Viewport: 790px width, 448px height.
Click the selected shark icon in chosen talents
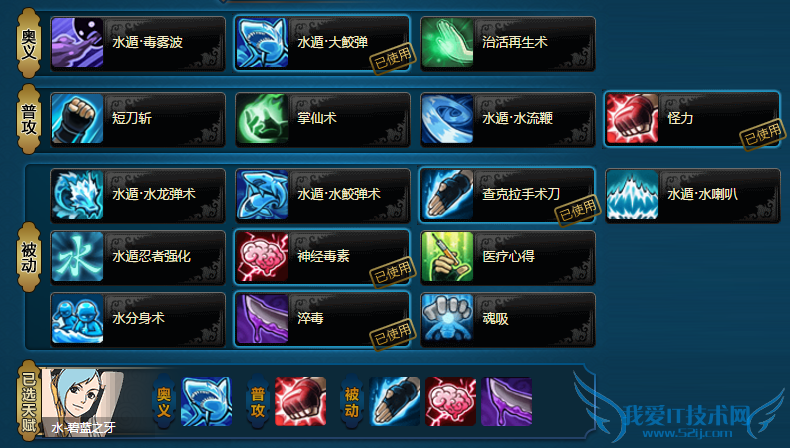click(x=207, y=402)
